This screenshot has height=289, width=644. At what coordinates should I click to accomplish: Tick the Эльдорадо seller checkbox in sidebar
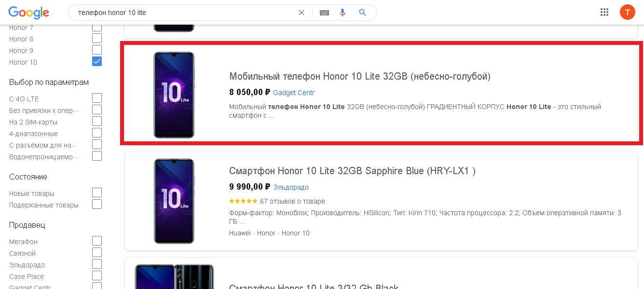(x=97, y=264)
